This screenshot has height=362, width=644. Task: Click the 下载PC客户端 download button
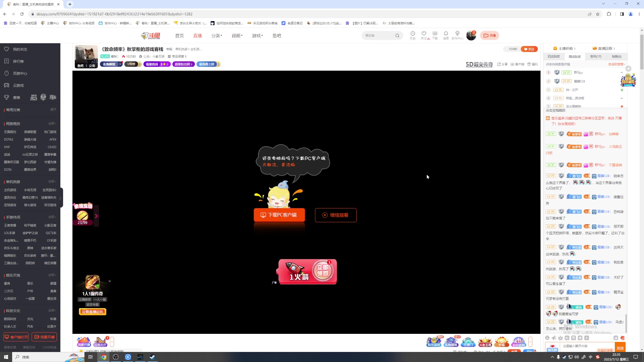tap(279, 215)
